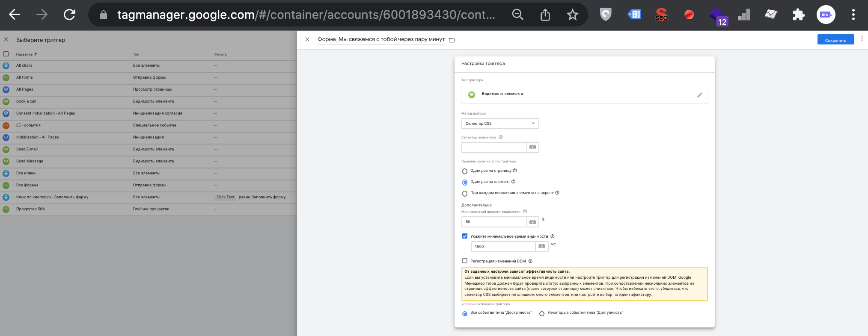Select 'Initialization - All Pages' trigger
Image resolution: width=868 pixels, height=336 pixels.
pyautogui.click(x=149, y=137)
